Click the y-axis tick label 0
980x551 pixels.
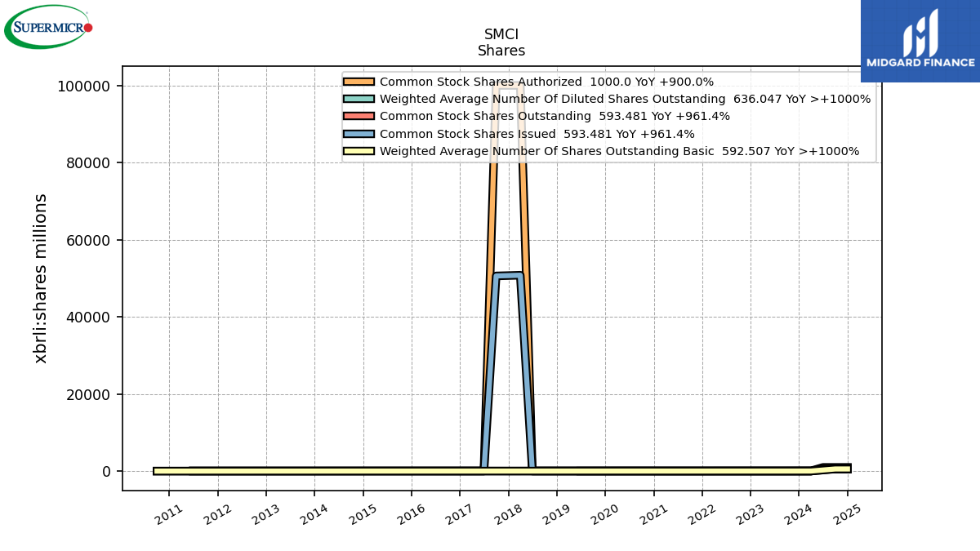[107, 472]
